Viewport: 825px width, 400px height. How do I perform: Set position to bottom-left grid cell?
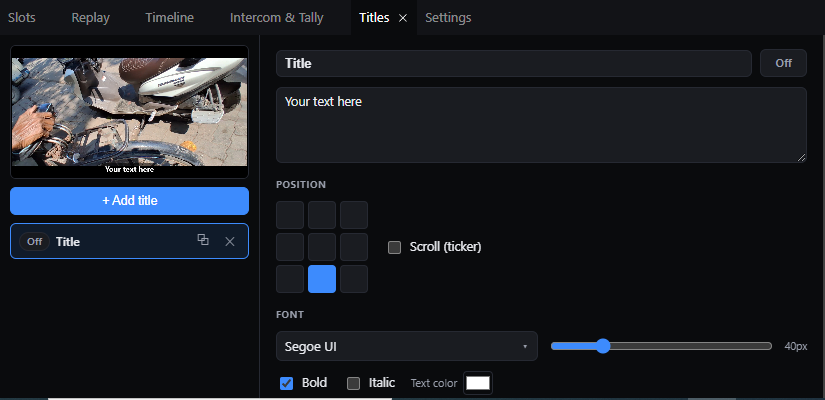(290, 279)
